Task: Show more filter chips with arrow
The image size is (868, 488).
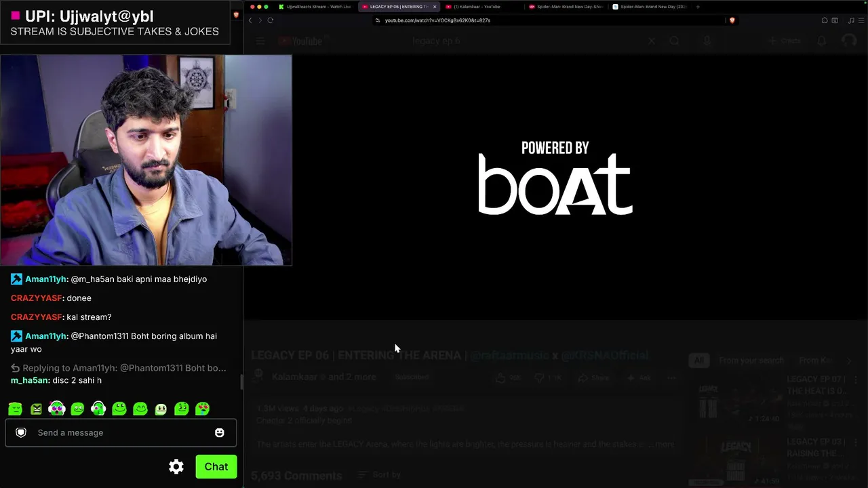Action: 849,361
